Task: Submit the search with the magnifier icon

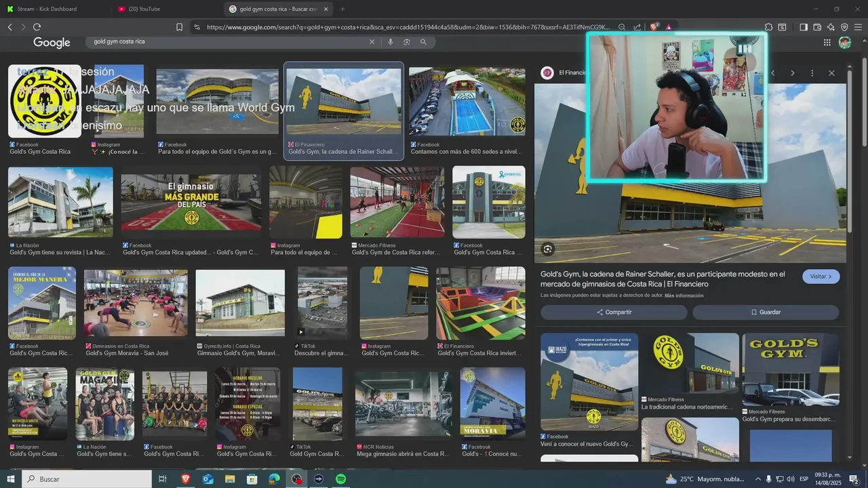Action: 423,42
